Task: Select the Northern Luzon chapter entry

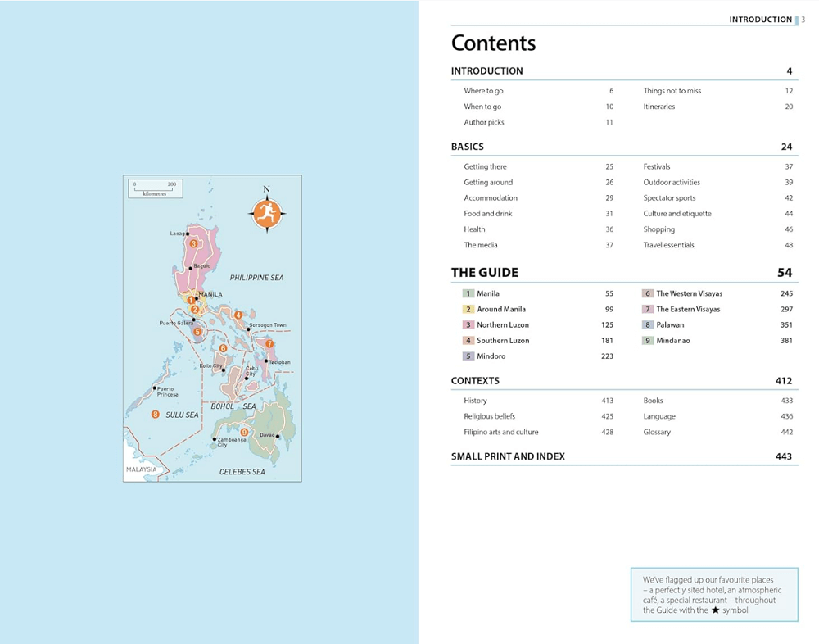Action: pos(503,325)
